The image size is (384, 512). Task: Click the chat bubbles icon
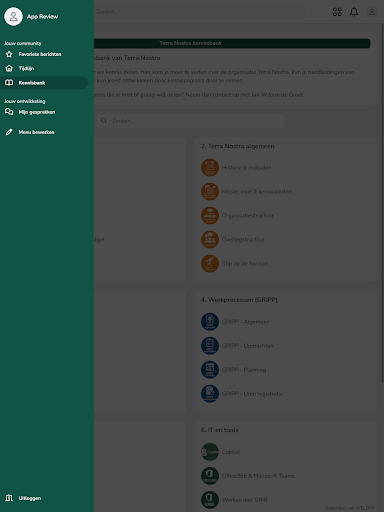coord(9,112)
